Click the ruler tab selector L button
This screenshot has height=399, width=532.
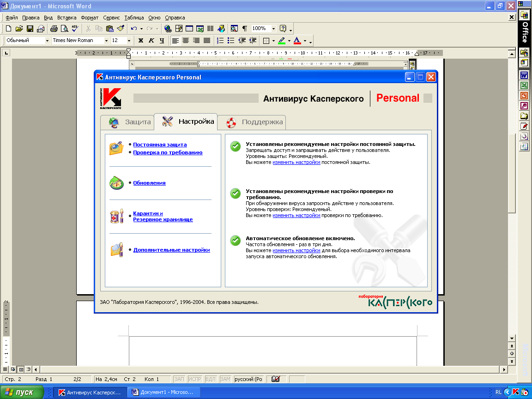pyautogui.click(x=6, y=53)
